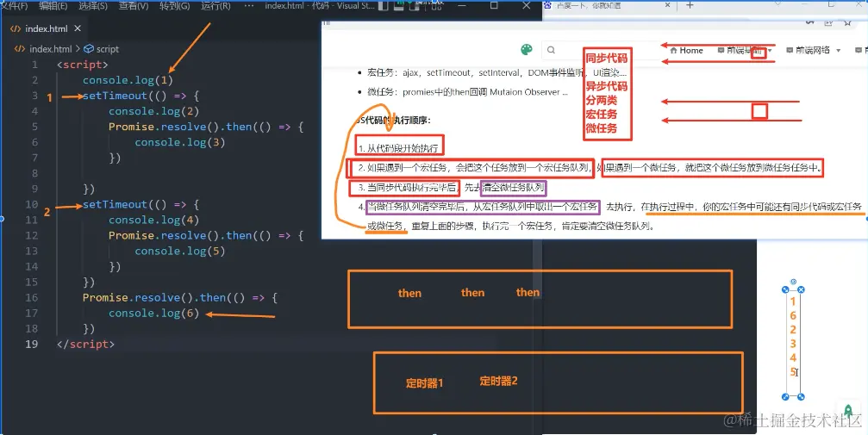Open the 转到(G) menu
The width and height of the screenshot is (868, 435).
pyautogui.click(x=174, y=6)
